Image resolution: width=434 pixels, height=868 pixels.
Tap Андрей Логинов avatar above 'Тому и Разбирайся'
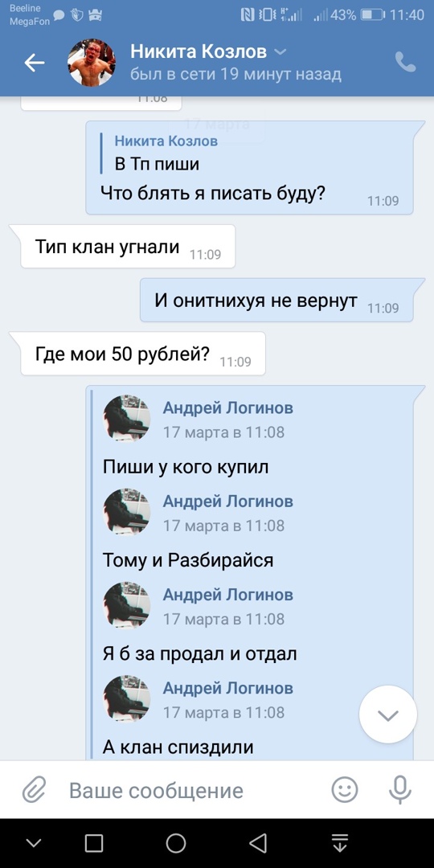pos(127,511)
